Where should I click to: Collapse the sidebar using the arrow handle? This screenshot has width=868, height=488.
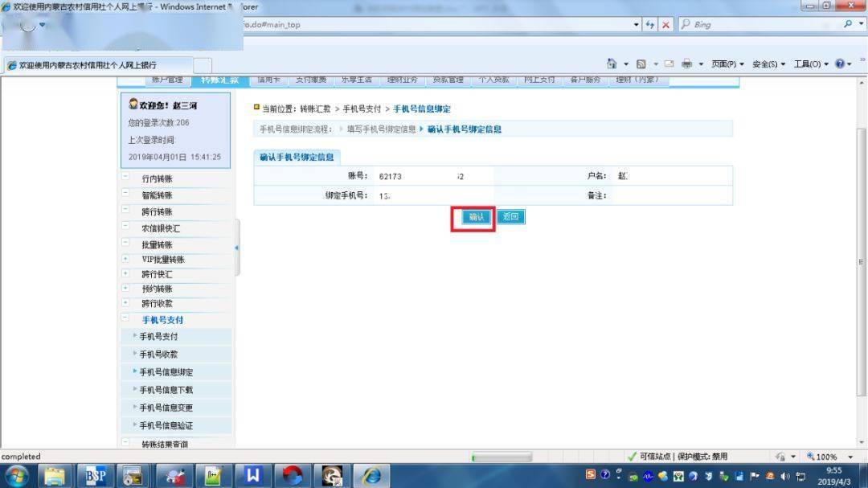pos(236,248)
